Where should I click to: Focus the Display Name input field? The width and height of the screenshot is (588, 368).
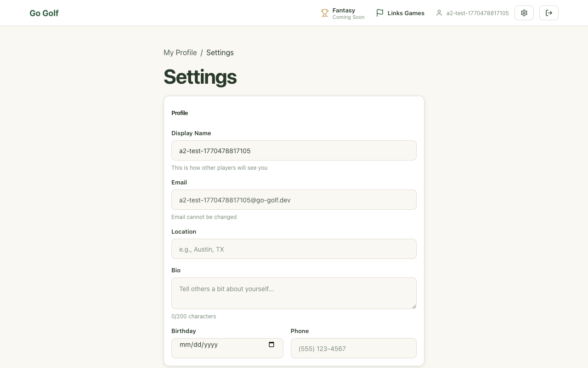pyautogui.click(x=294, y=150)
